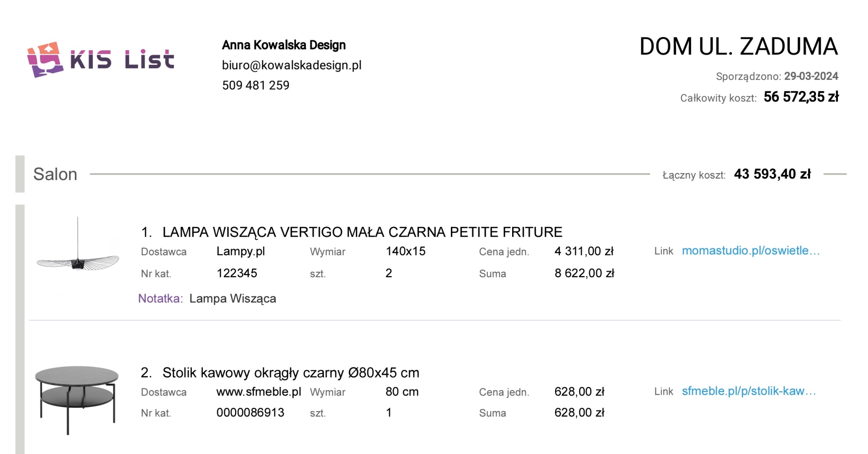This screenshot has width=868, height=454.
Task: Click the lamp sum 8 622,00 zł
Action: coord(584,273)
